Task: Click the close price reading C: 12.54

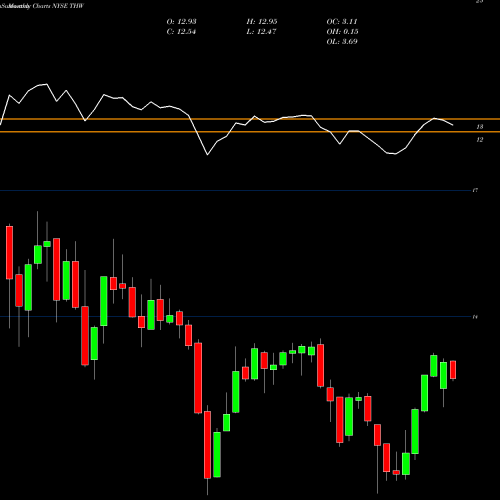Action: [x=181, y=32]
